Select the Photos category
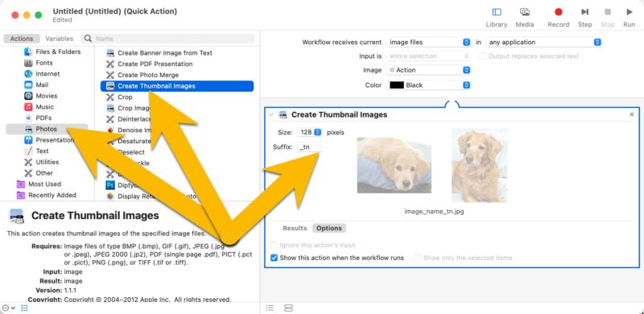Image resolution: width=644 pixels, height=314 pixels. 47,129
